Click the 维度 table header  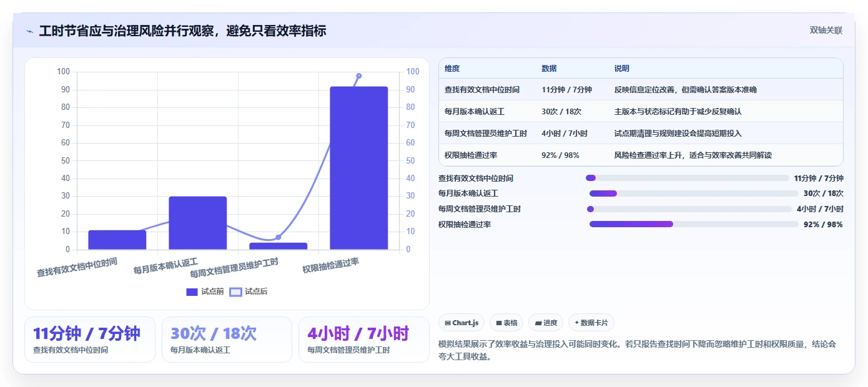[452, 69]
